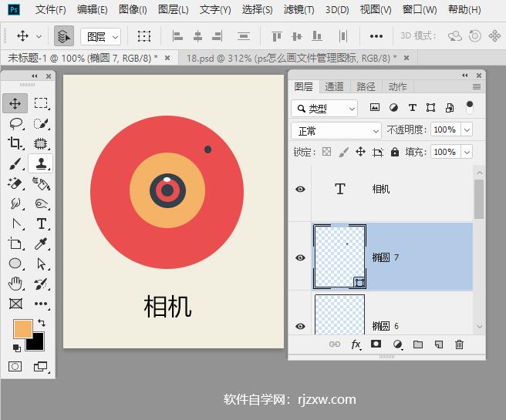
Task: Select the Eyedropper tool
Action: click(41, 244)
